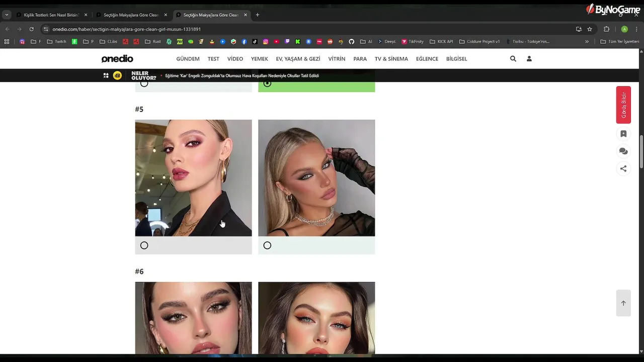
Task: Choose the left #5 photo with burgundy makeup
Action: [x=193, y=178]
